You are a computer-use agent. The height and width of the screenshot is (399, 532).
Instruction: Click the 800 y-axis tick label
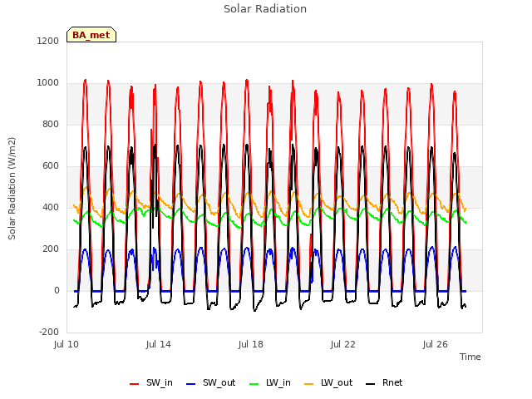[x=51, y=124]
